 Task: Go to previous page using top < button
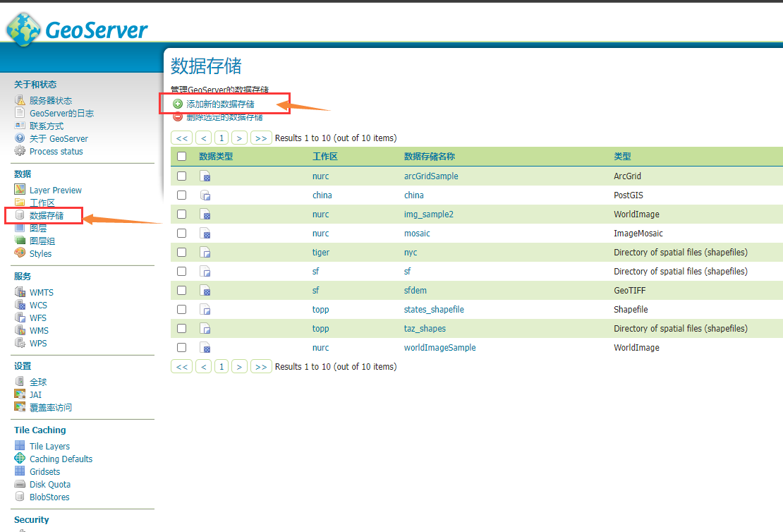click(203, 138)
